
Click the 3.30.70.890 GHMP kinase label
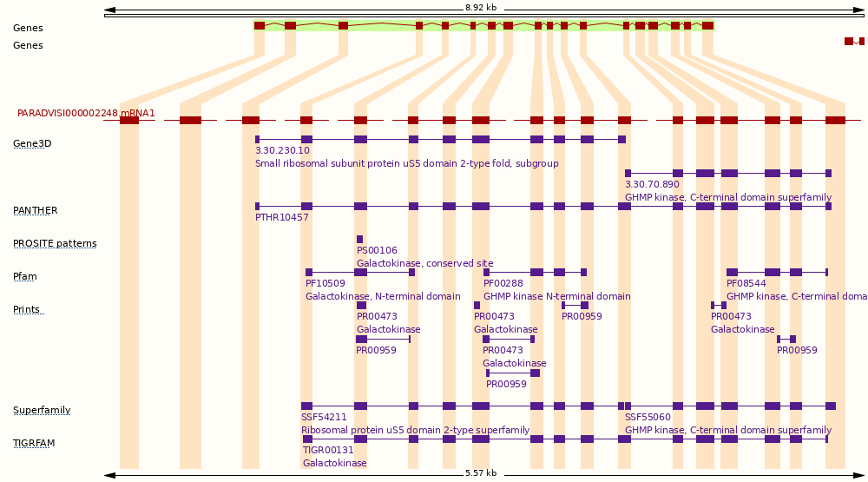(652, 184)
